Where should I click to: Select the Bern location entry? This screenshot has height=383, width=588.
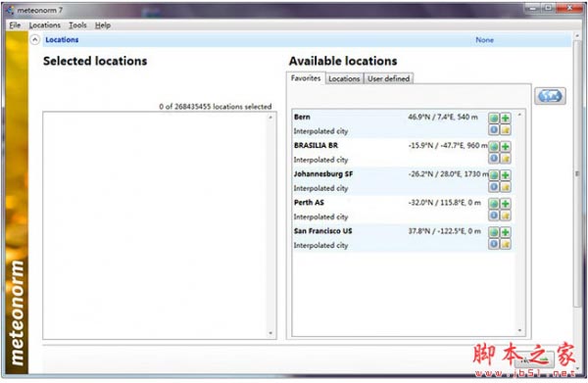tap(403, 123)
